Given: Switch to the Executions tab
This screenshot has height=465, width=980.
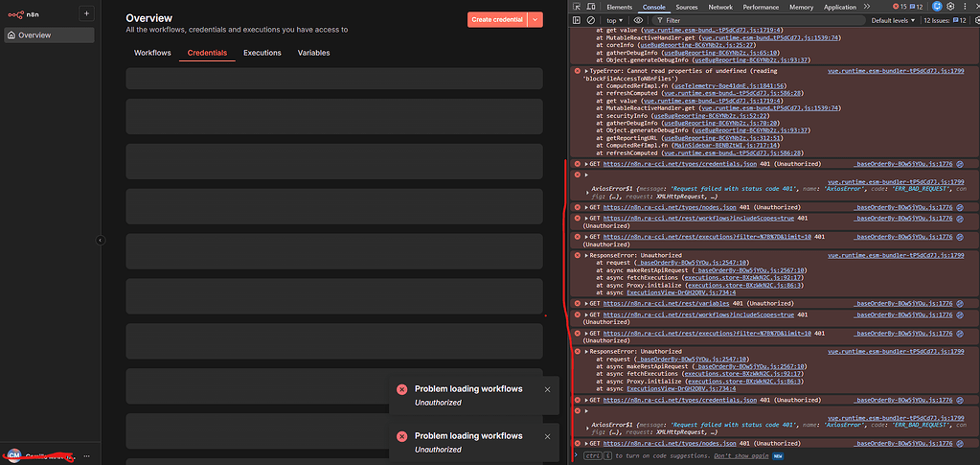Looking at the screenshot, I should tap(262, 53).
